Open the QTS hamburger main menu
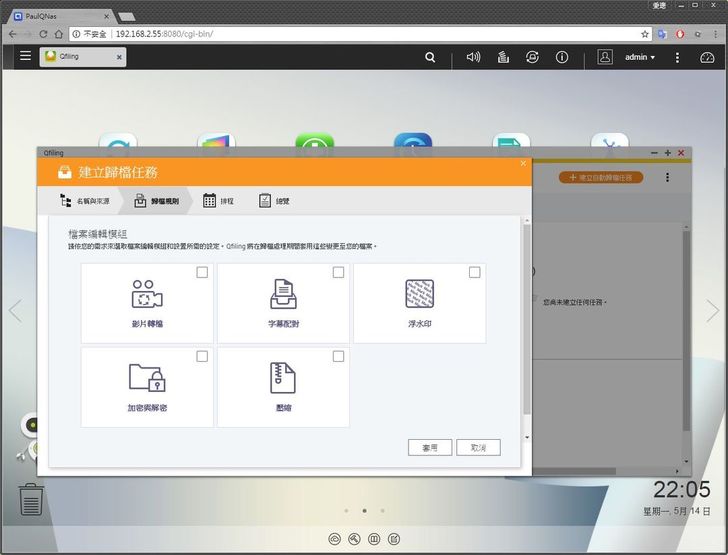Viewport: 728px width, 555px height. 25,57
